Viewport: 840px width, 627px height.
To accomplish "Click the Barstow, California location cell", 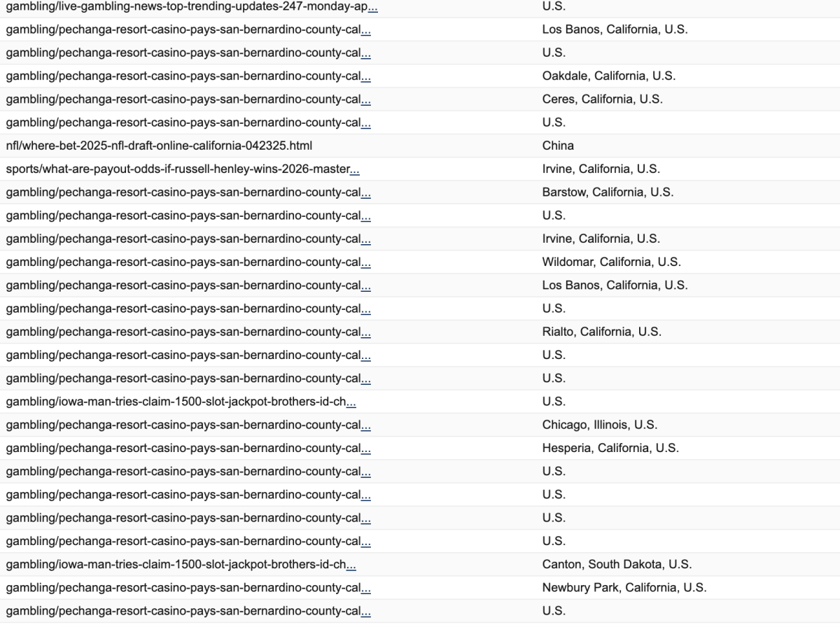I will point(608,192).
